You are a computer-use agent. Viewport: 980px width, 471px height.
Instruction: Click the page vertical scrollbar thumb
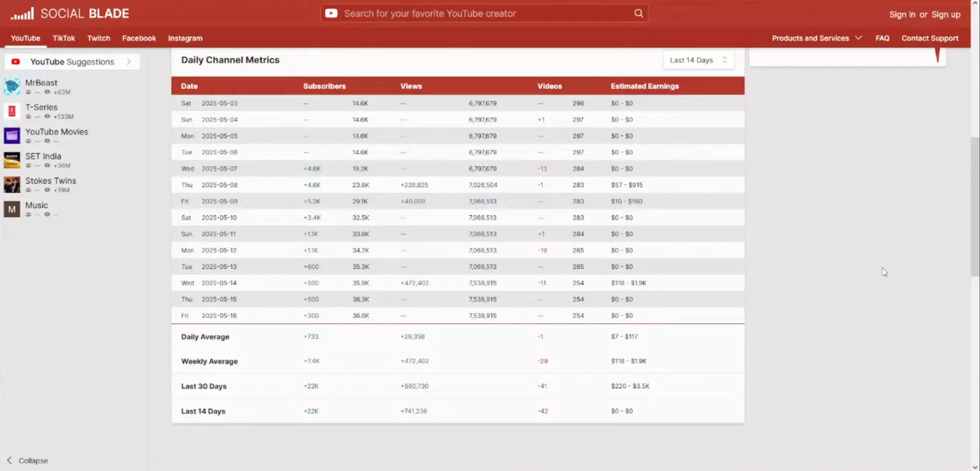pos(975,207)
